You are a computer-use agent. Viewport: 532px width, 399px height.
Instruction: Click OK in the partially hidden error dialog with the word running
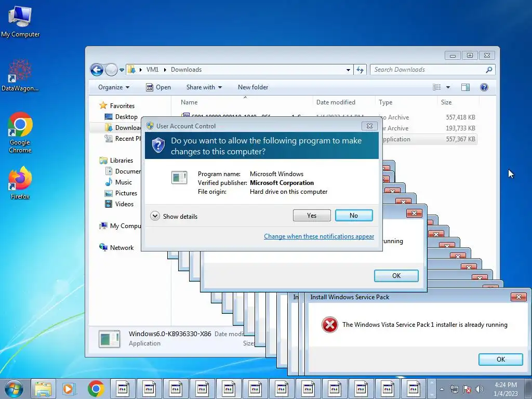coord(396,275)
